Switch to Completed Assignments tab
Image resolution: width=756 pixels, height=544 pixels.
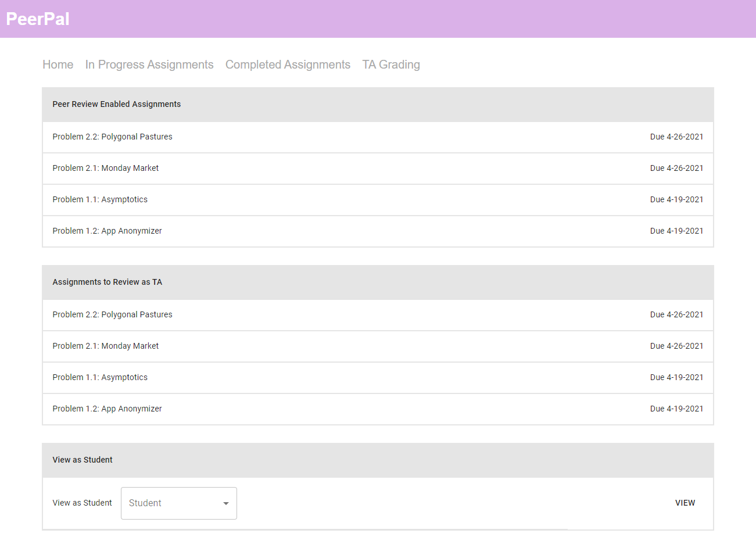288,65
